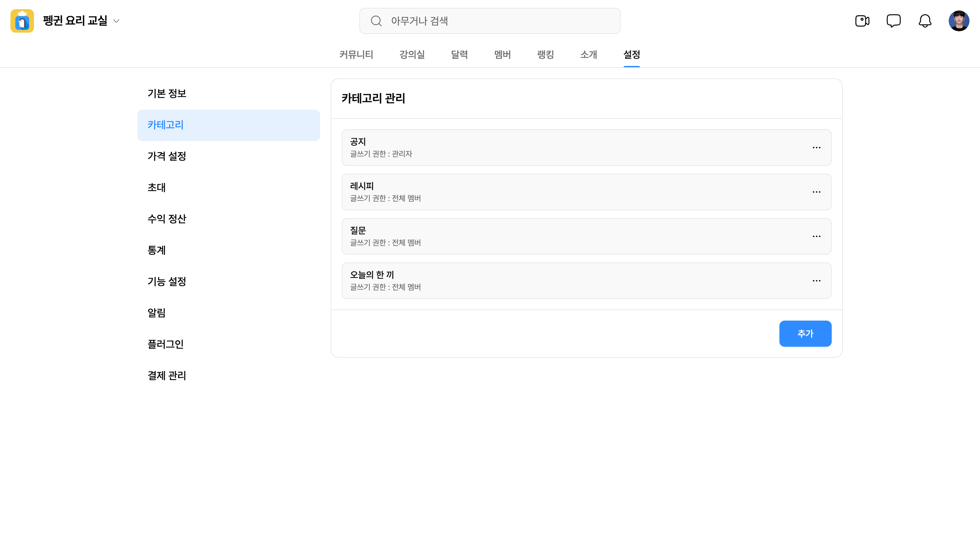Go to the 멤버 tab
This screenshot has height=555, width=980.
(502, 55)
